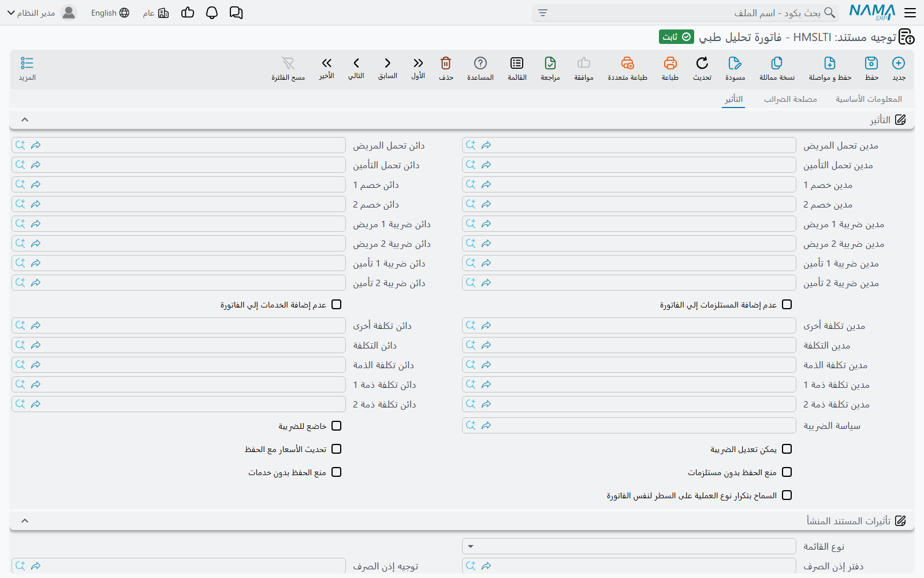Open the chat messages icon in header
Image resolution: width=924 pixels, height=578 pixels.
236,13
